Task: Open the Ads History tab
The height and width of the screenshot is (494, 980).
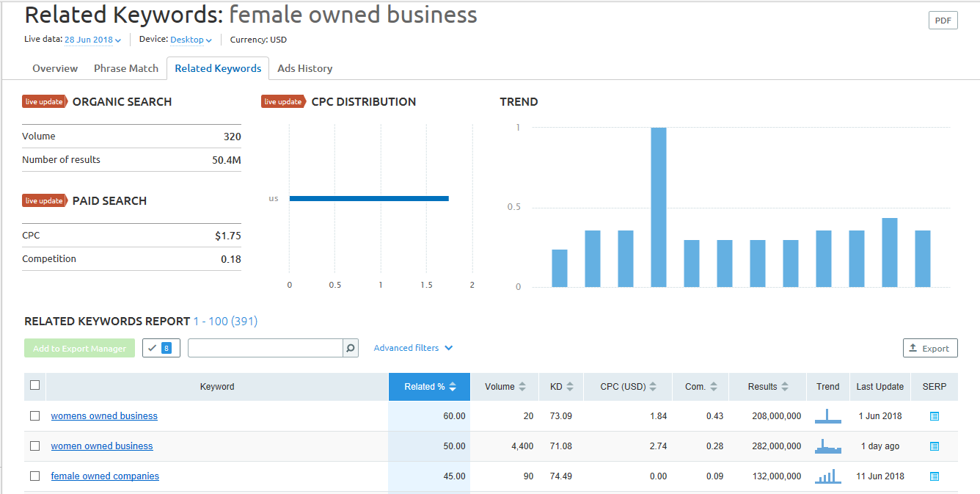Action: [304, 68]
